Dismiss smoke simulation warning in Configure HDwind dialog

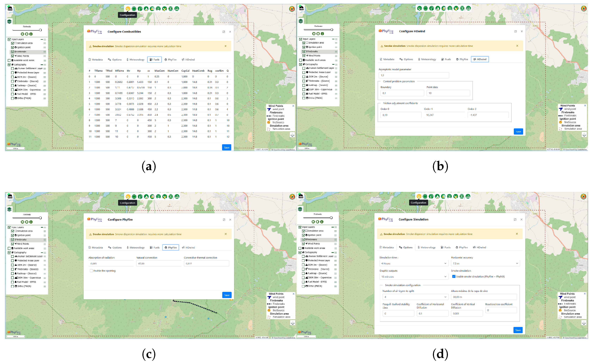(x=517, y=46)
